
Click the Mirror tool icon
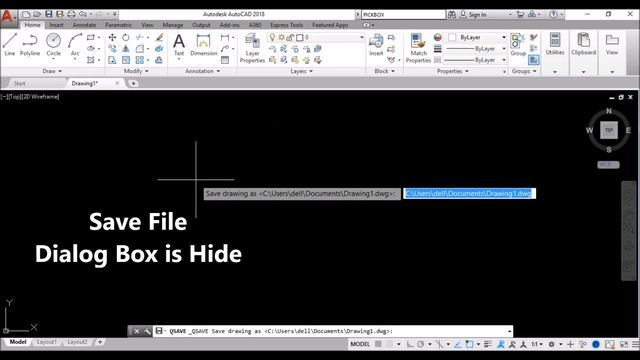coord(126,49)
